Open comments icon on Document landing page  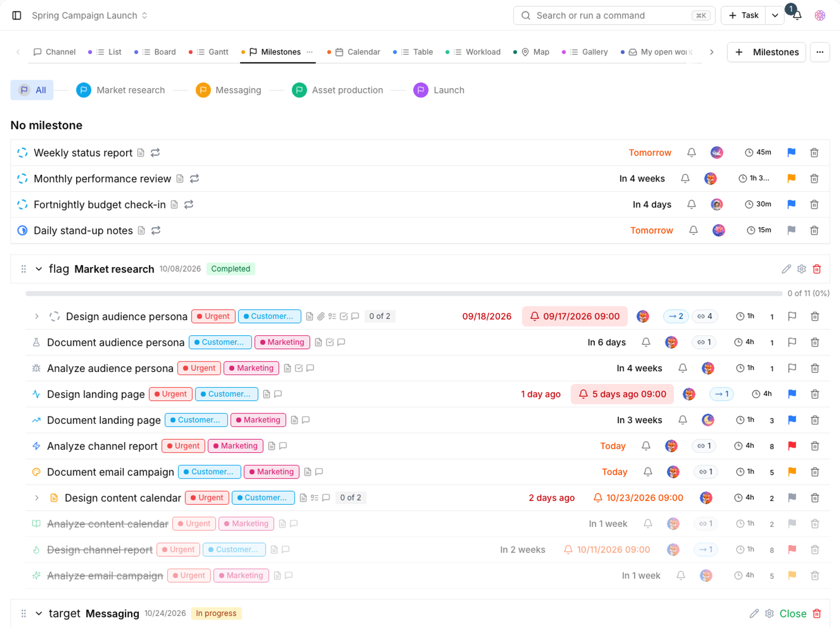tap(306, 420)
